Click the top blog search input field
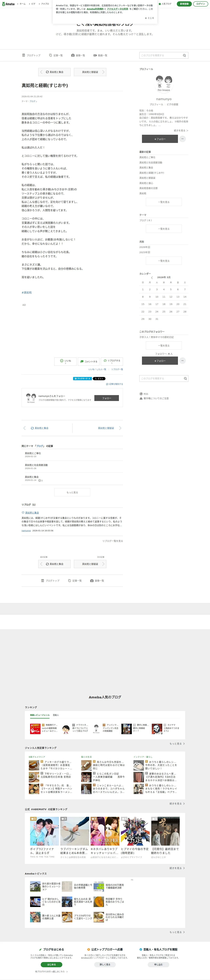Image resolution: width=210 pixels, height=980 pixels. coord(160,56)
